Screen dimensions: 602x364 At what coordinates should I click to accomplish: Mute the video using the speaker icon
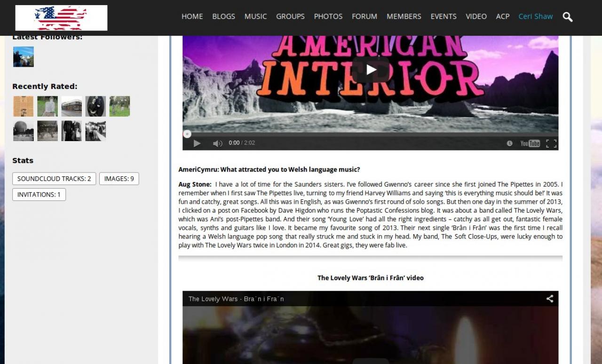[x=218, y=143]
